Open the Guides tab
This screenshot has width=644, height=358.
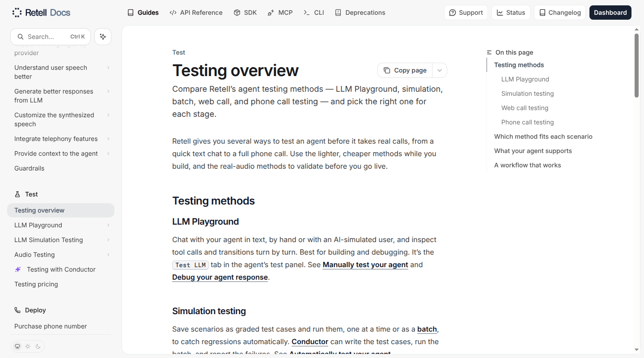[143, 13]
